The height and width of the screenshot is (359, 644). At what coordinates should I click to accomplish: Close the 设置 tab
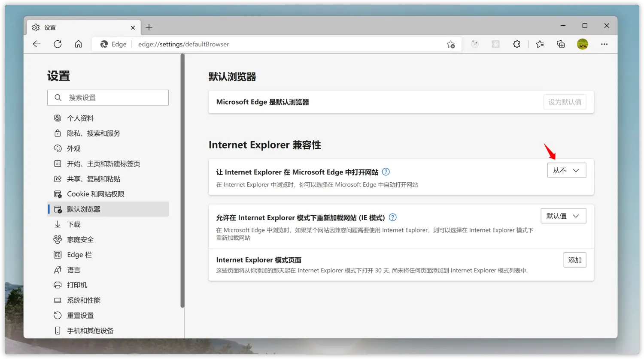133,27
